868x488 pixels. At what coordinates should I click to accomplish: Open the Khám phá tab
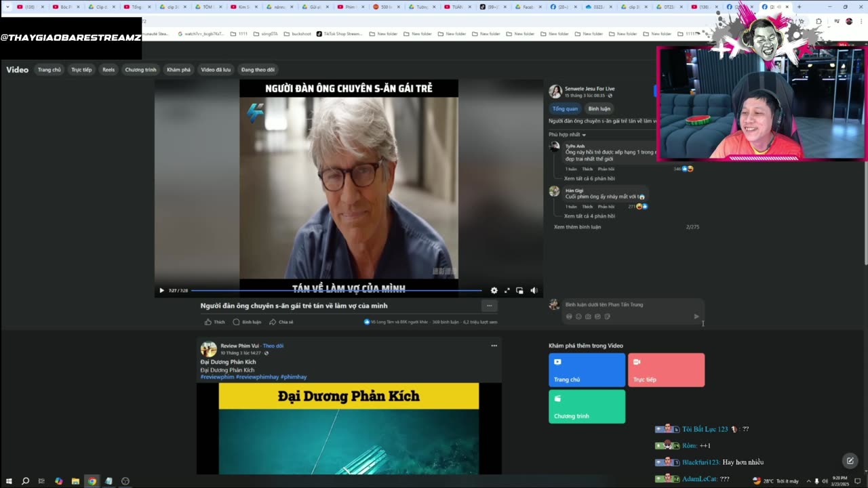click(178, 70)
